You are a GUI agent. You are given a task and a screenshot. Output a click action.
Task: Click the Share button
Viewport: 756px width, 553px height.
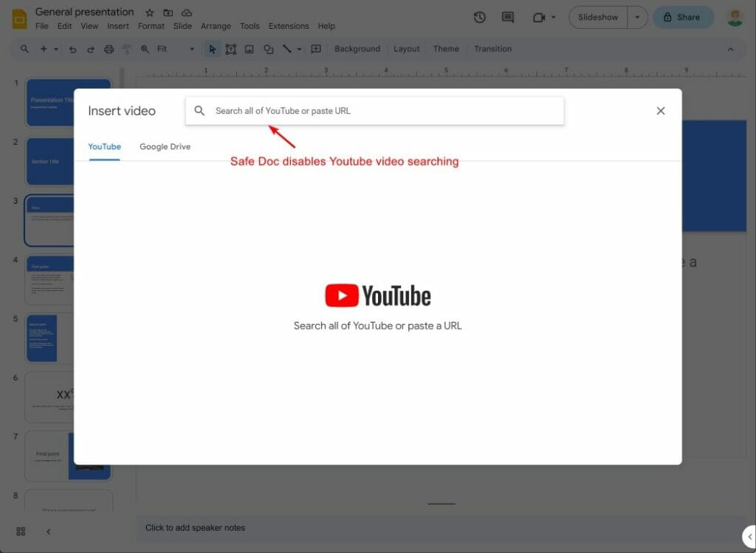[x=683, y=16]
